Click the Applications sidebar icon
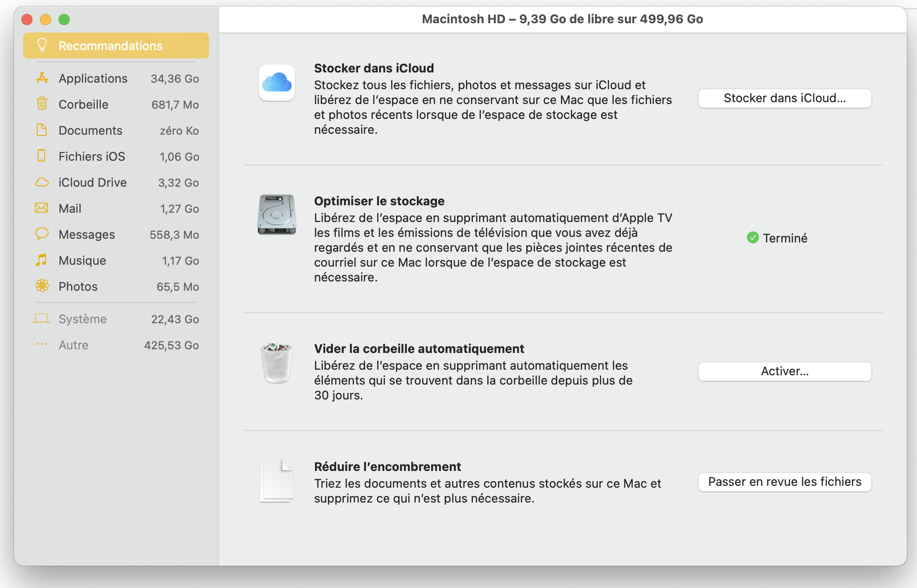Viewport: 917px width, 588px height. (42, 78)
